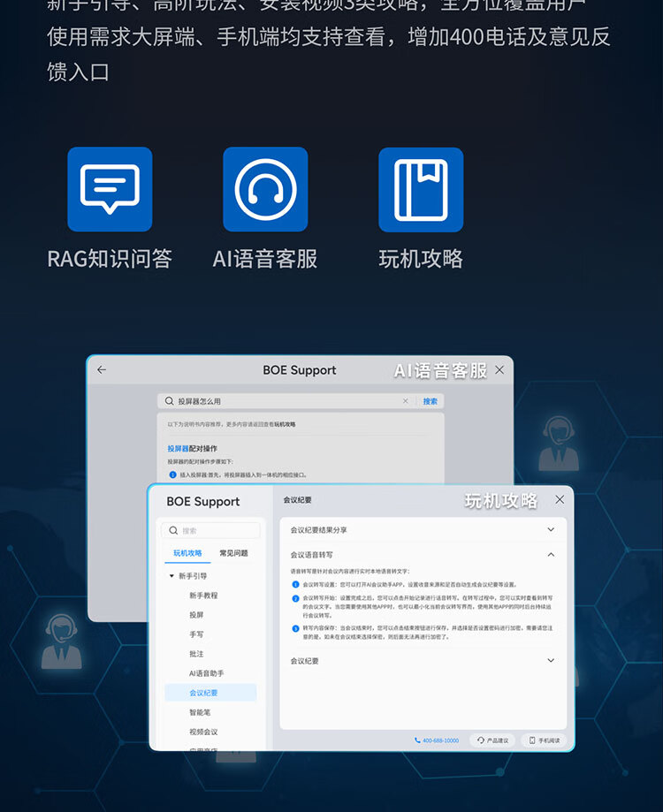Close the front 玩机攻略 window
The height and width of the screenshot is (812, 663).
click(x=560, y=500)
